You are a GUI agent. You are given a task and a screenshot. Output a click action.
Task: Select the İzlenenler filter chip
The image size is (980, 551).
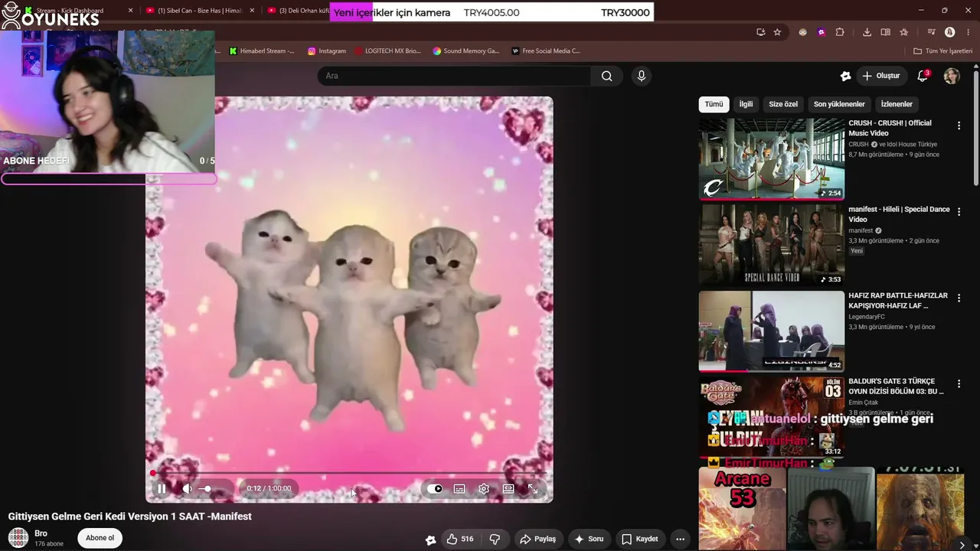click(897, 104)
